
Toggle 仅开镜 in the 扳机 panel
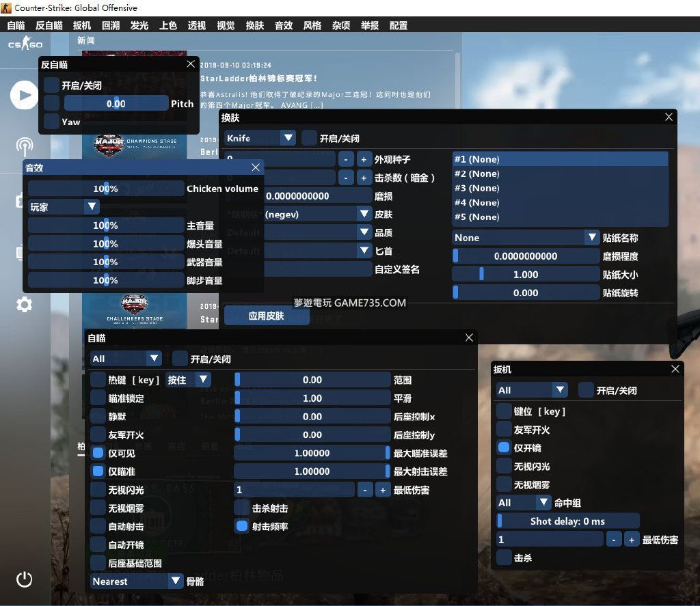[504, 448]
